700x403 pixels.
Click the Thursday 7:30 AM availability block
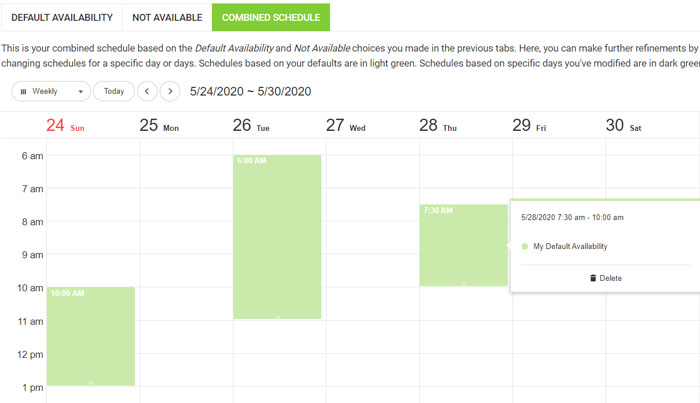click(463, 245)
